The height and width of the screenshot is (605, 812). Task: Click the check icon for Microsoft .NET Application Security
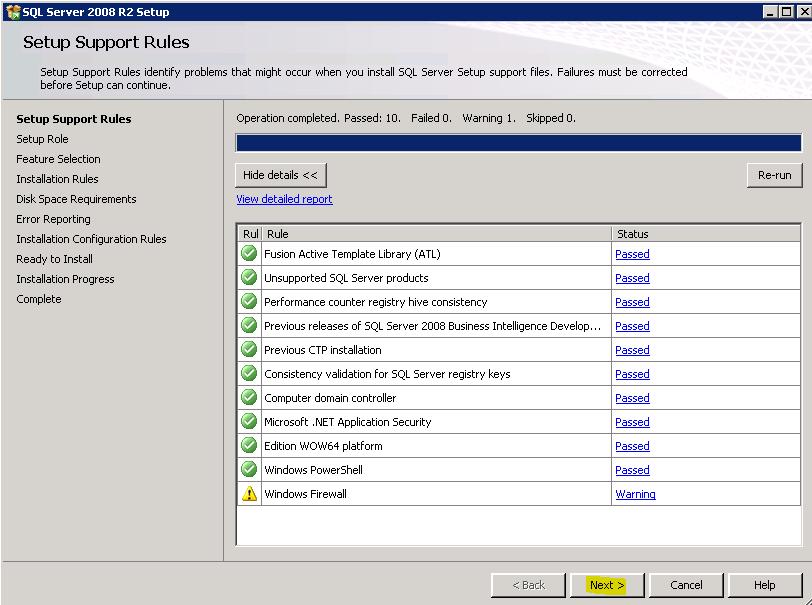tap(249, 422)
